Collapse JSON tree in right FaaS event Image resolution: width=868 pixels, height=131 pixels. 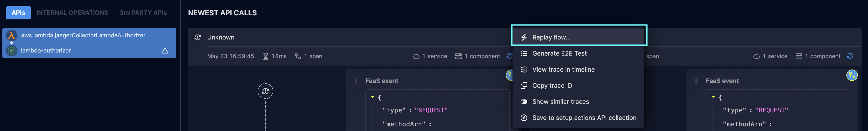(x=713, y=97)
